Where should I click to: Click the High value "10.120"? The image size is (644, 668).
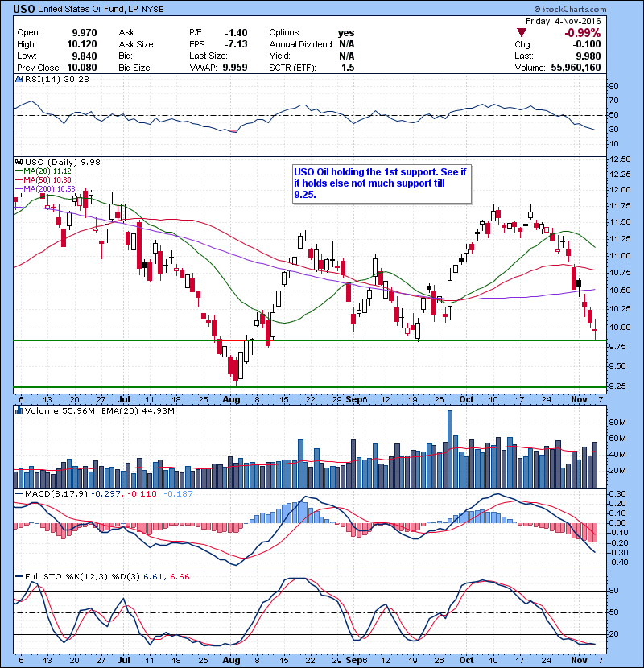pos(82,44)
